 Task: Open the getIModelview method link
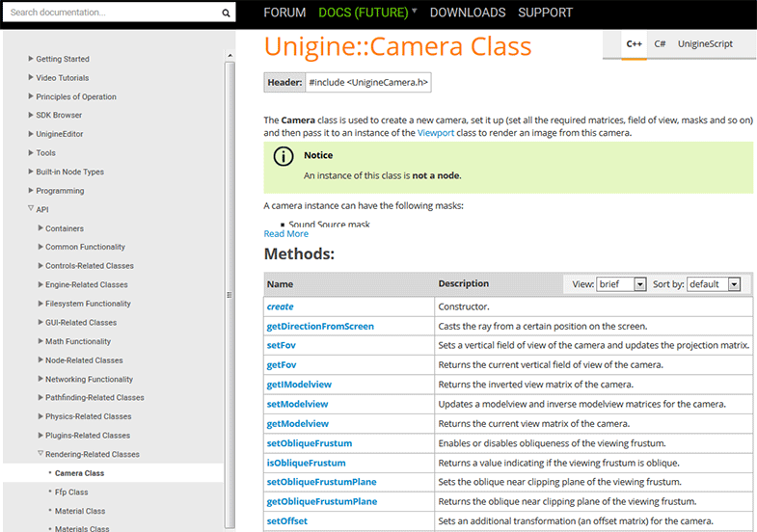tap(299, 385)
